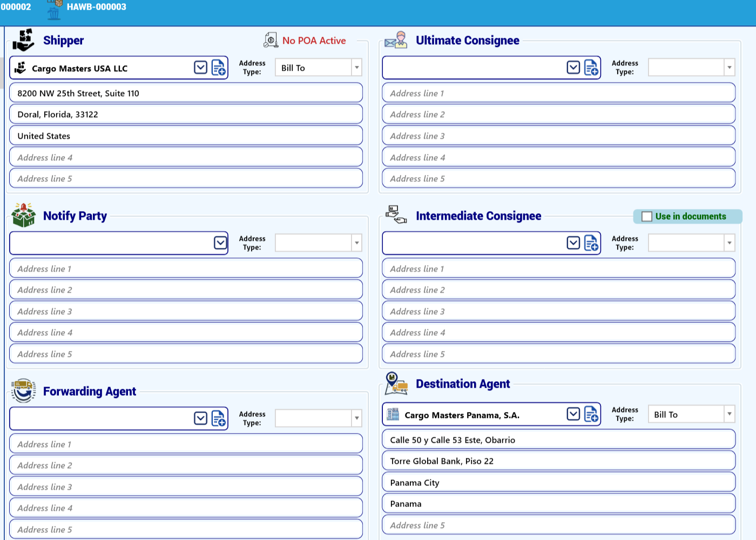Click the No POA Active link
Viewport: 756px width, 540px height.
click(x=314, y=40)
